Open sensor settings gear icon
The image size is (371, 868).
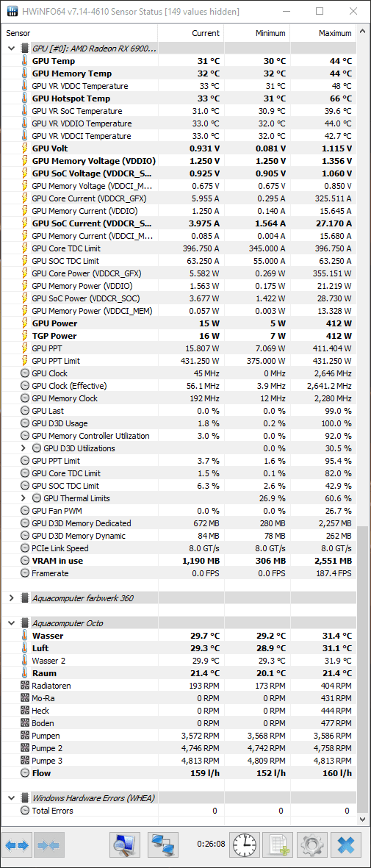click(x=312, y=845)
